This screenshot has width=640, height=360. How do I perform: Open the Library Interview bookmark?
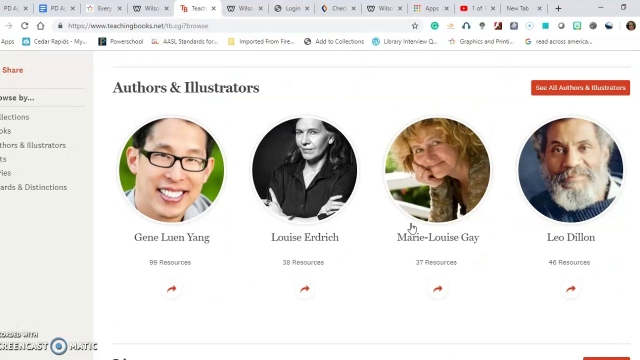(x=404, y=42)
